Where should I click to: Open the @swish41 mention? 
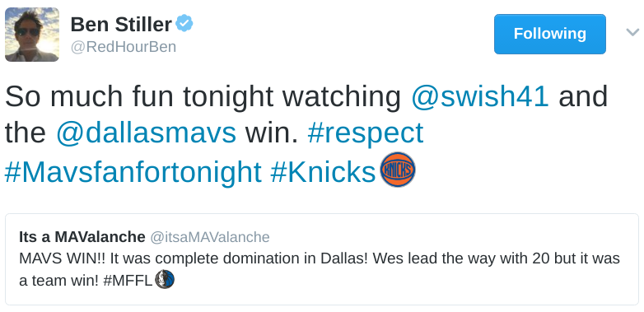tap(480, 96)
